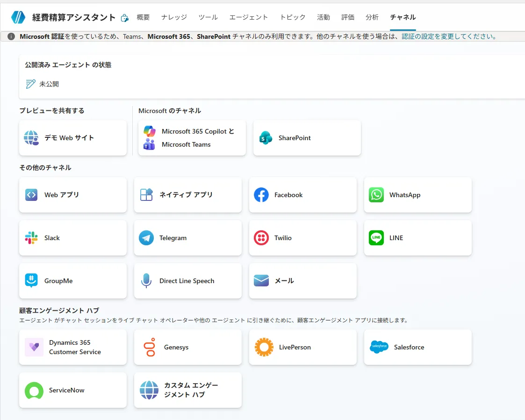Screen dimensions: 525x420
Task: Click the デモ Web サイト globe icon
Action: click(x=31, y=138)
